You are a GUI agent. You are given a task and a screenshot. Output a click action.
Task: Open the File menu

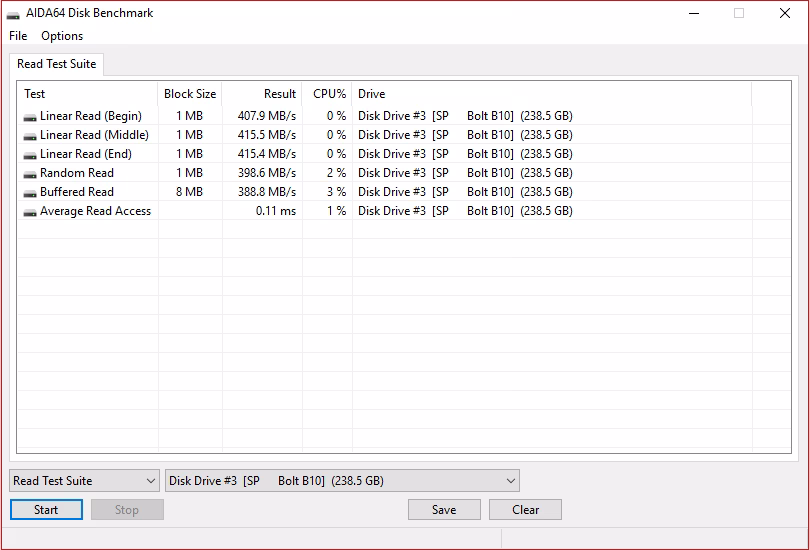pyautogui.click(x=18, y=36)
